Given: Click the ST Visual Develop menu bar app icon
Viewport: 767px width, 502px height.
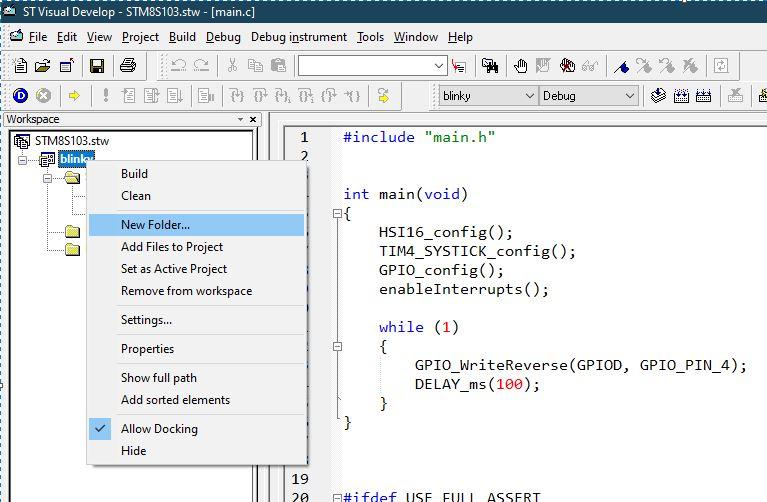Looking at the screenshot, I should coord(16,36).
